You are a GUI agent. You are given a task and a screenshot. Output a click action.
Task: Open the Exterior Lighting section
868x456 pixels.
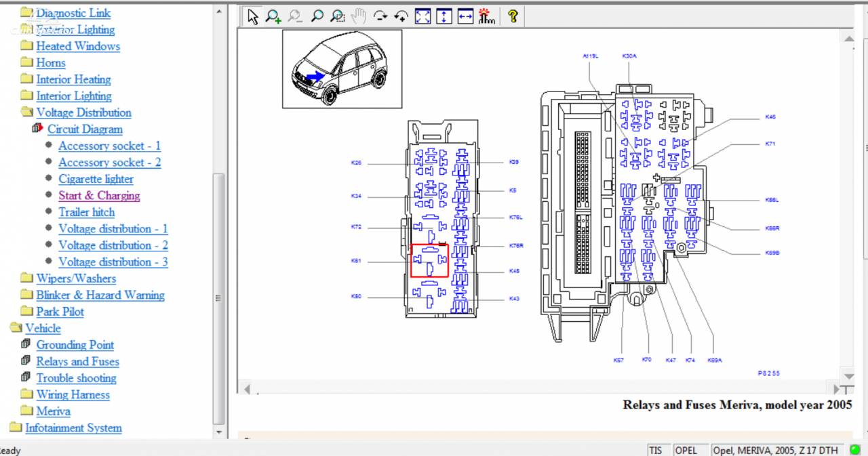coord(75,29)
